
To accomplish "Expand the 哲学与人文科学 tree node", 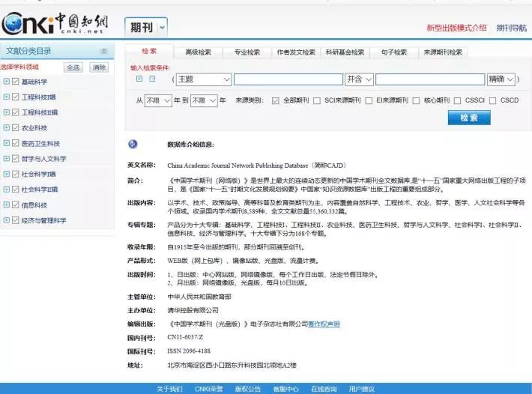I will (7, 158).
